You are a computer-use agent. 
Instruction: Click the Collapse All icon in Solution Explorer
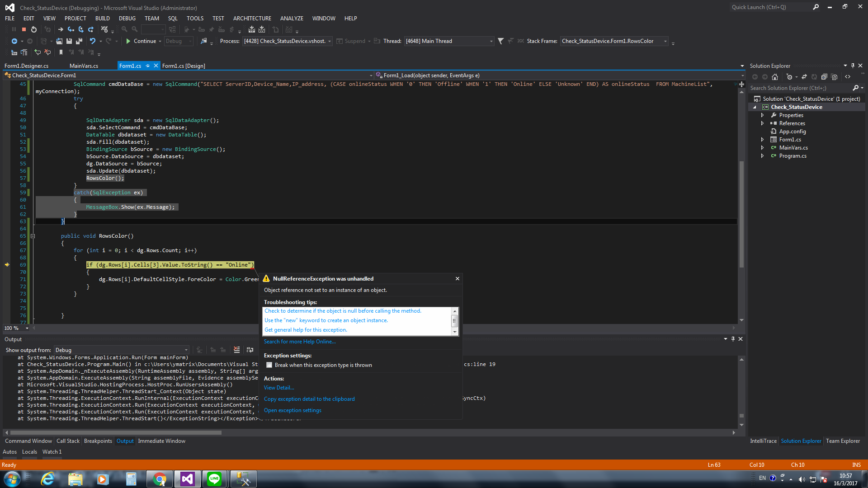point(824,77)
